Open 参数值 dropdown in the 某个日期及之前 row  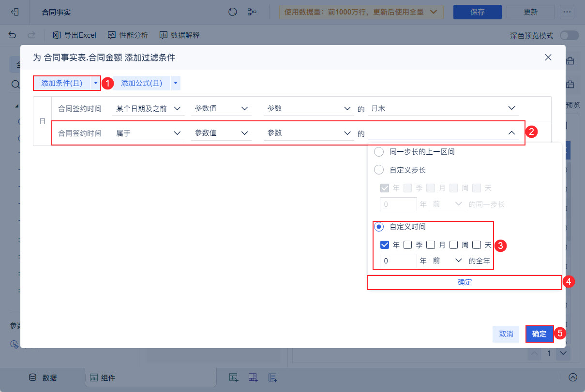(x=221, y=109)
